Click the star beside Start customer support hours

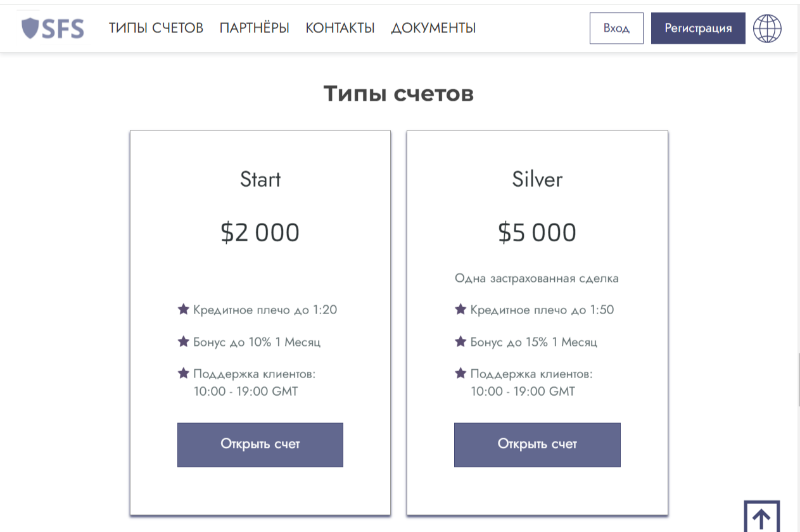184,373
